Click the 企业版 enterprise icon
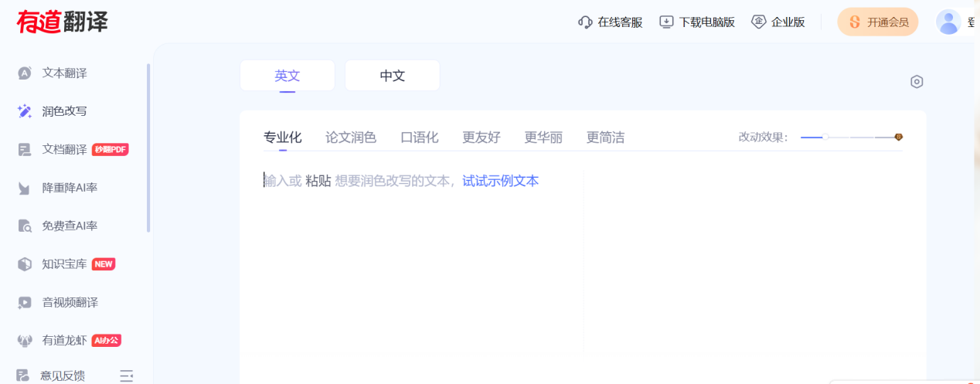 pos(759,22)
